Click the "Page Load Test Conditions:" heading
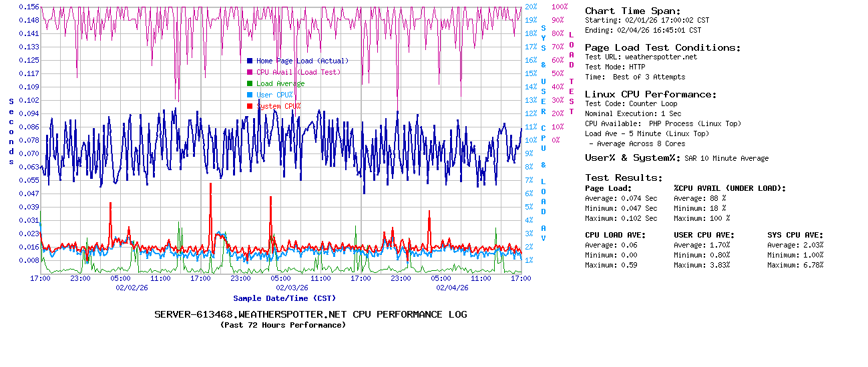Screen dimensions: 868x367 [x=662, y=47]
